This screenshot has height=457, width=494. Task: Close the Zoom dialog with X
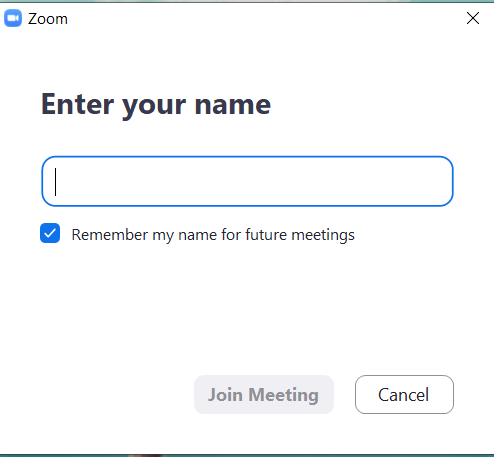pos(473,18)
